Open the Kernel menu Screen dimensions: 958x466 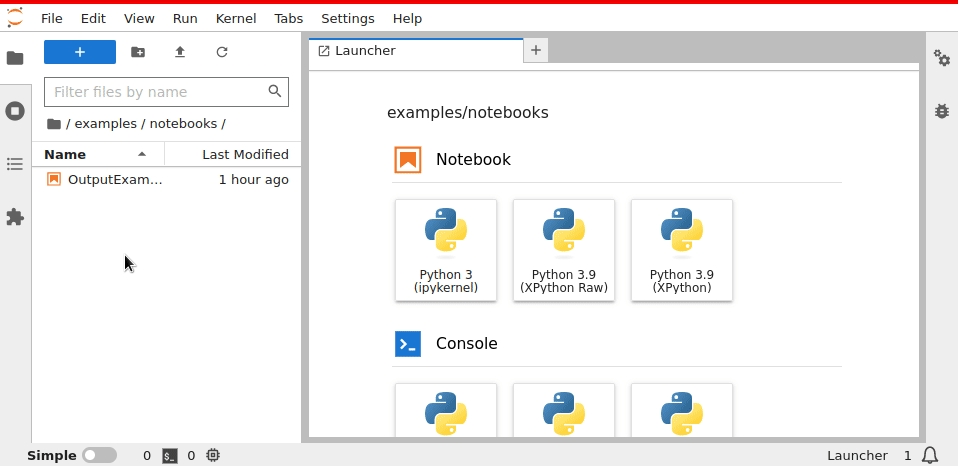(236, 18)
